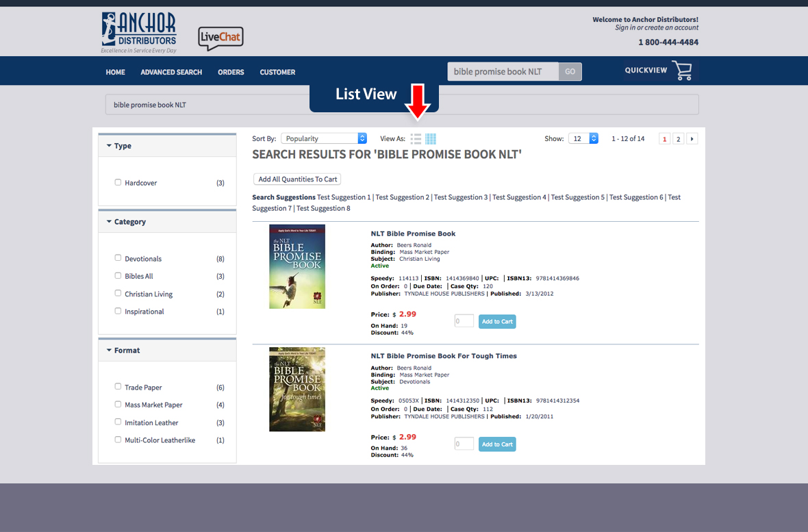The image size is (808, 532).
Task: Open NLT Bible Promise Book For Tough Times title
Action: click(444, 356)
